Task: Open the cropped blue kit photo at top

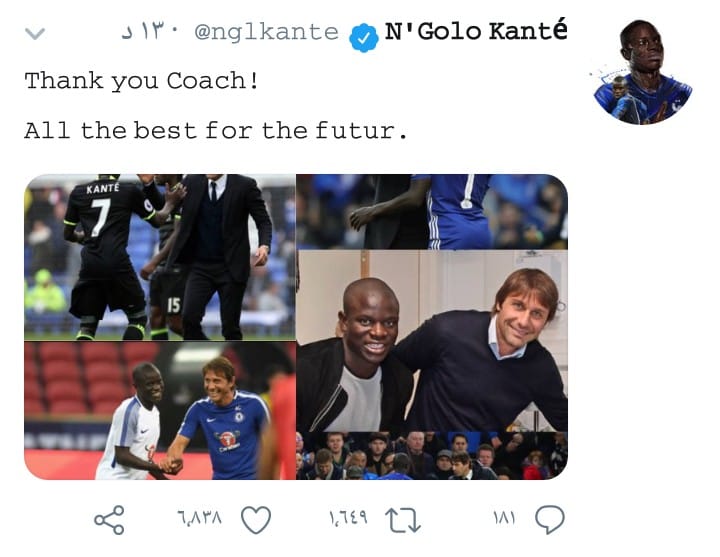Action: coord(432,212)
